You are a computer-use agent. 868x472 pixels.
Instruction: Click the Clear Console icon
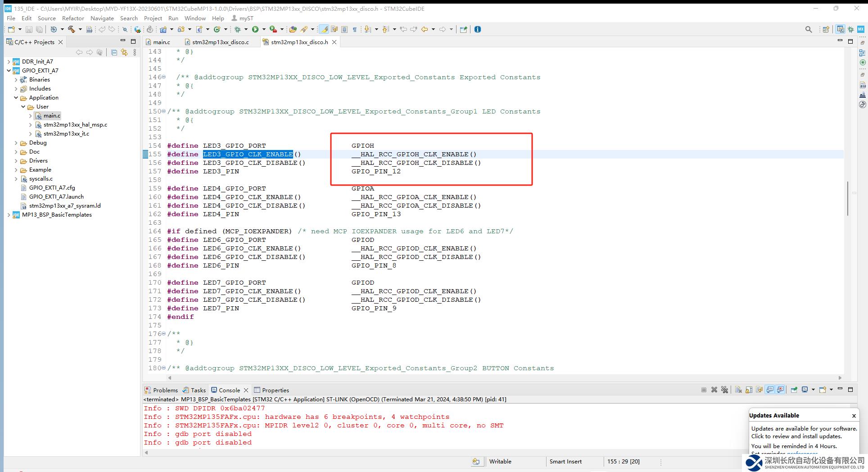click(738, 390)
